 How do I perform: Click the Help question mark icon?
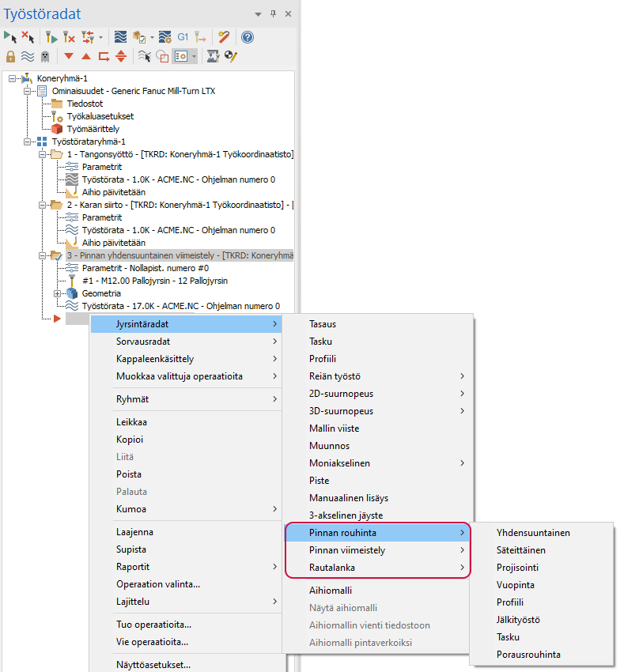pos(248,37)
